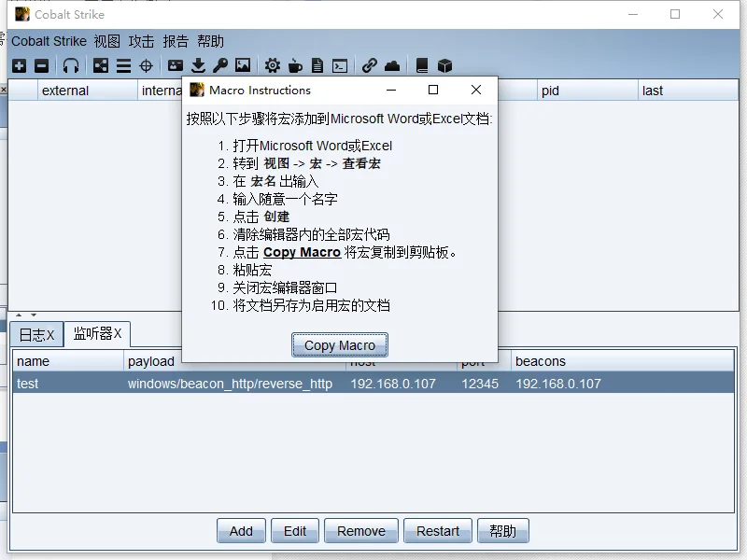Switch to the 日志 tab
The image size is (747, 560).
[36, 335]
